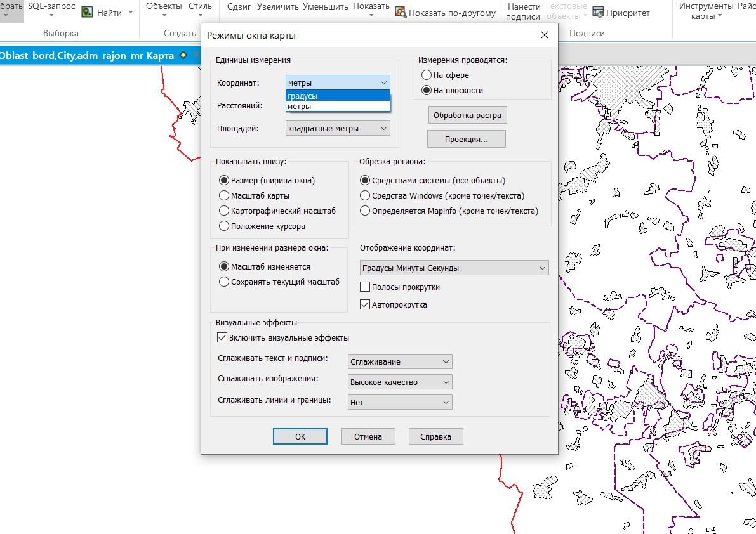Screen dimensions: 756x534
Task: Open Инструменты карты ribbon menu
Action: (706, 11)
